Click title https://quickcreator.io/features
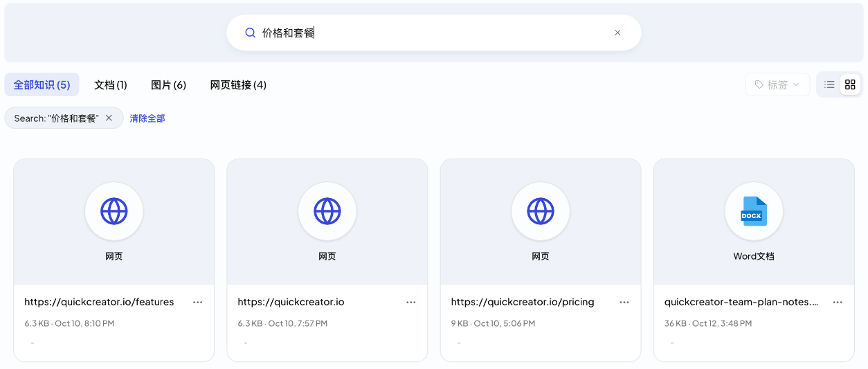The width and height of the screenshot is (868, 369). pos(99,302)
